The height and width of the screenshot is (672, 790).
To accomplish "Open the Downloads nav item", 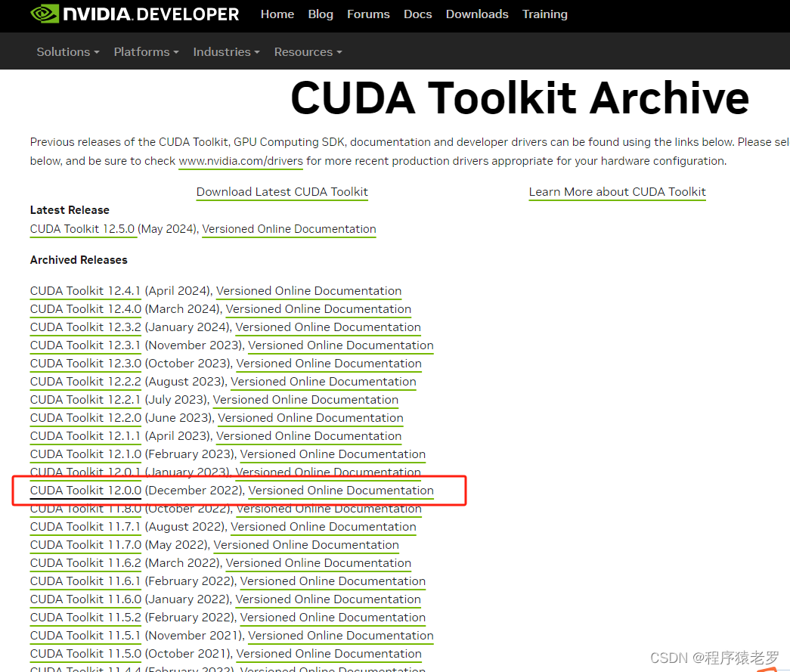I will 477,14.
